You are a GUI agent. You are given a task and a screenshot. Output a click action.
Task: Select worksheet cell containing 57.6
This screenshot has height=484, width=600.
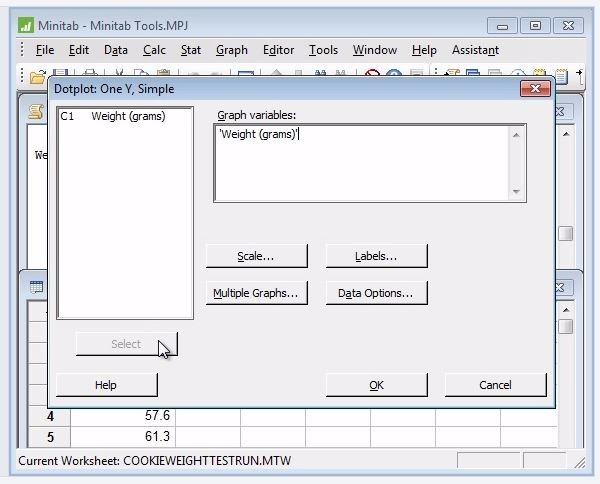point(123,416)
